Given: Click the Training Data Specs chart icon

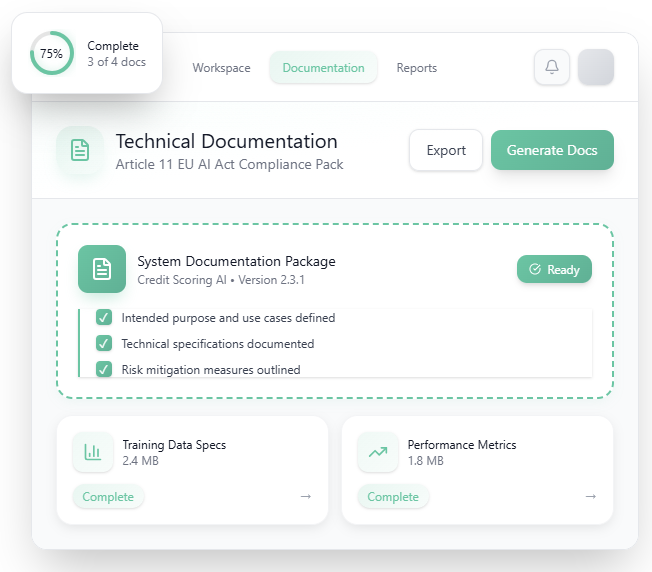Looking at the screenshot, I should [93, 452].
